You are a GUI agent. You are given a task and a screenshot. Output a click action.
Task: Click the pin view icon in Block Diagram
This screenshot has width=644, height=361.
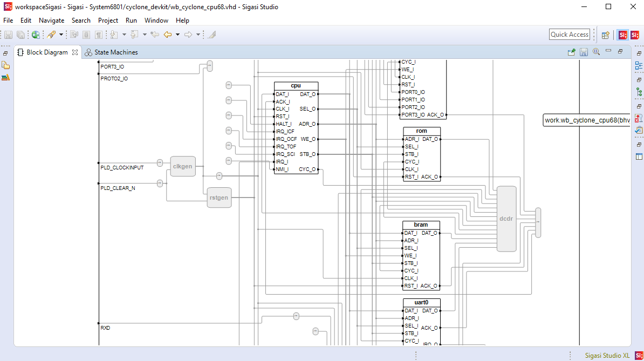pos(571,52)
